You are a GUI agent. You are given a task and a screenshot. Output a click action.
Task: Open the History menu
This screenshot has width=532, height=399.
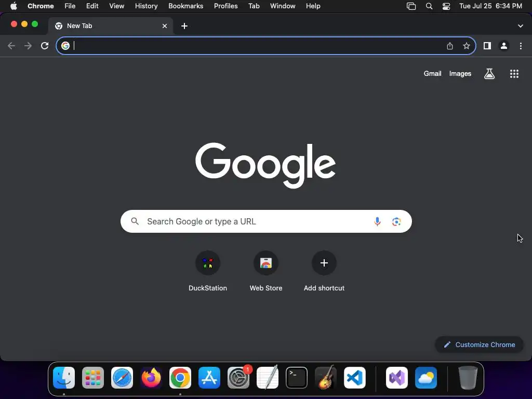click(146, 6)
